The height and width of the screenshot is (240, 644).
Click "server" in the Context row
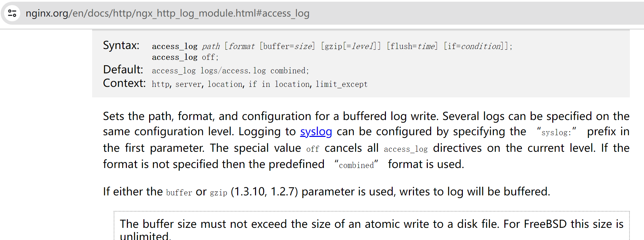tap(188, 84)
